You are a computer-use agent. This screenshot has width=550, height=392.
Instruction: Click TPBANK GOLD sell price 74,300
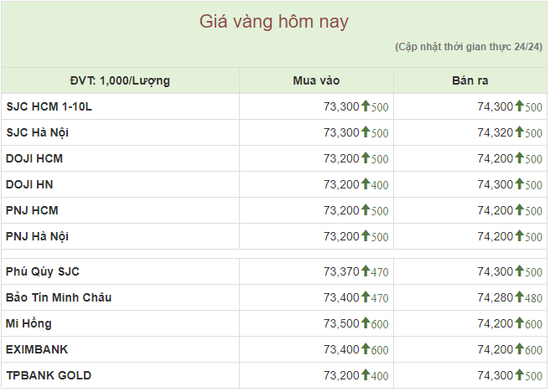click(x=496, y=375)
